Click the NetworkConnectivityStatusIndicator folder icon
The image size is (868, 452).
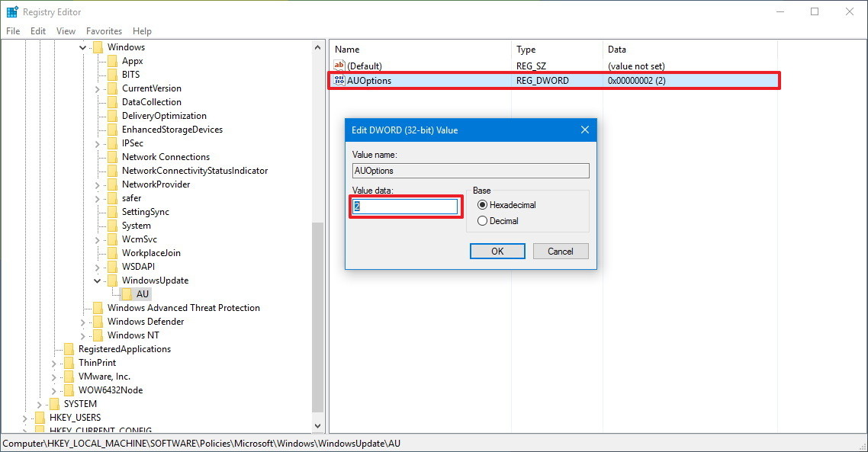point(112,171)
